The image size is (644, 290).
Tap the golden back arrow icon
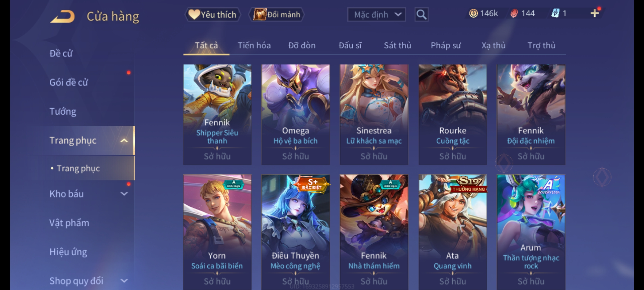pos(63,16)
